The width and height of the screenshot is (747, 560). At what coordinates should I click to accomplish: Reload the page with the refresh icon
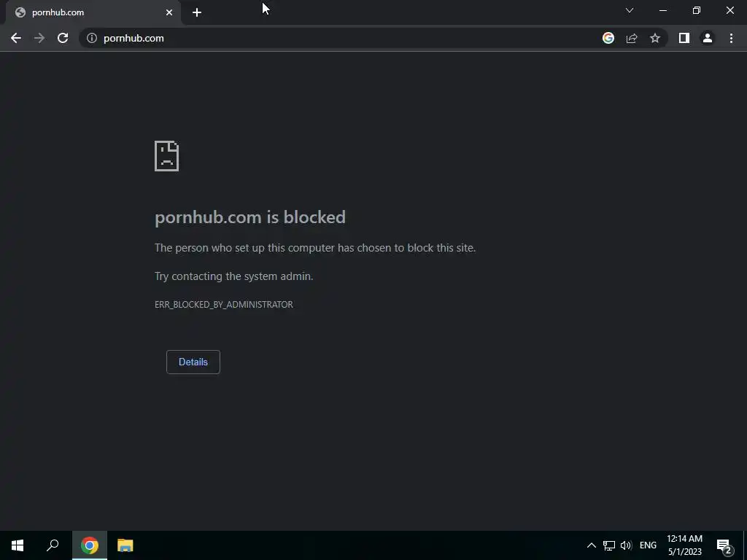[x=63, y=38]
